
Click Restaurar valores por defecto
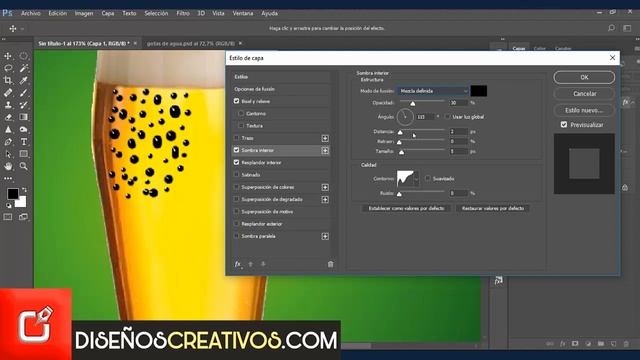point(493,208)
